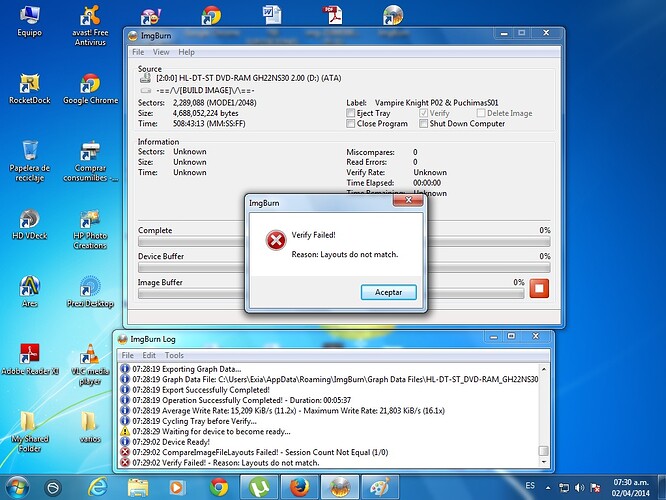666x500 pixels.
Task: Launch avast! Free Antivirus from desktop
Action: (x=90, y=20)
